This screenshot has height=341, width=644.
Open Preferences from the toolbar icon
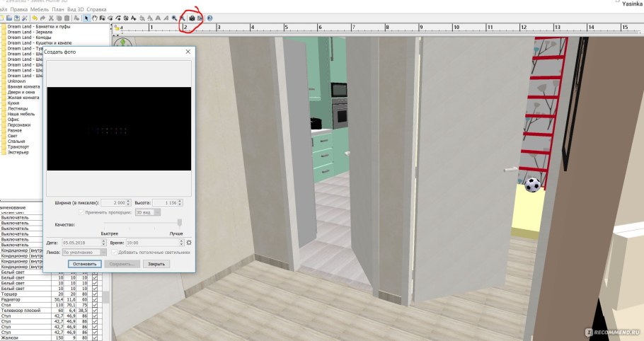[x=25, y=18]
